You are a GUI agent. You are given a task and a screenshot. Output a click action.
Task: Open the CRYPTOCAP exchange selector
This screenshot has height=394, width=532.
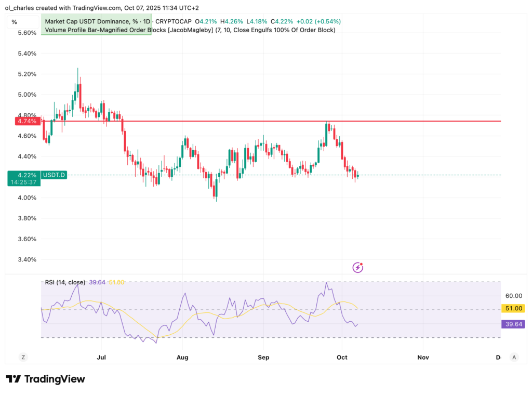(x=173, y=22)
